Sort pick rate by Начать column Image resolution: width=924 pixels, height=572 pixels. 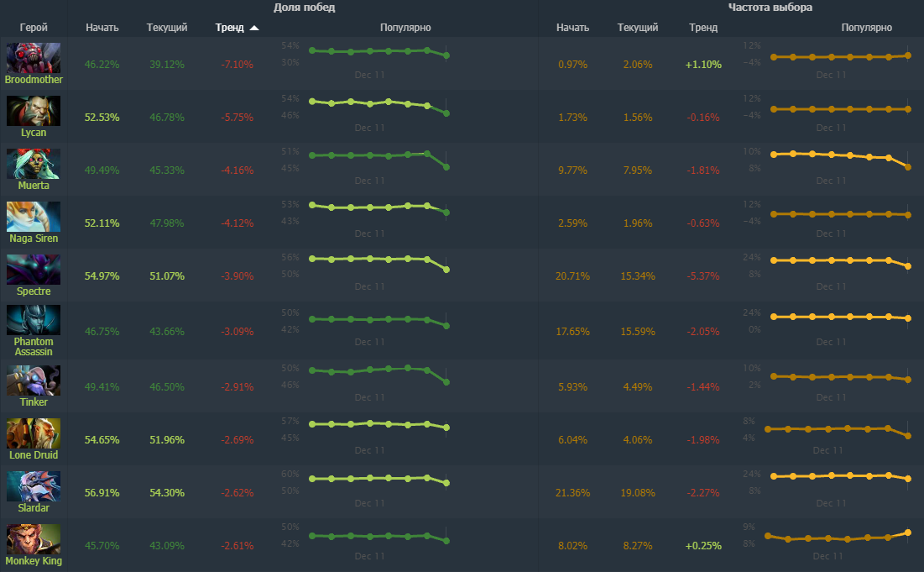573,27
